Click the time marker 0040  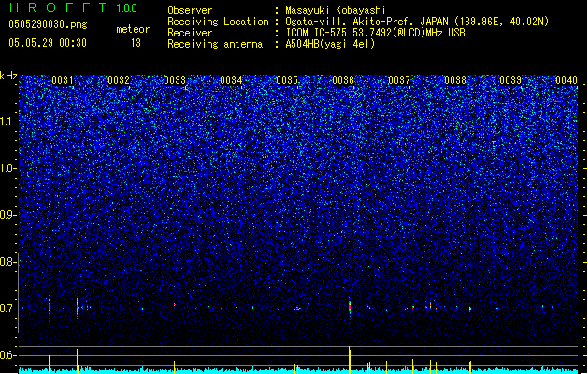[566, 80]
